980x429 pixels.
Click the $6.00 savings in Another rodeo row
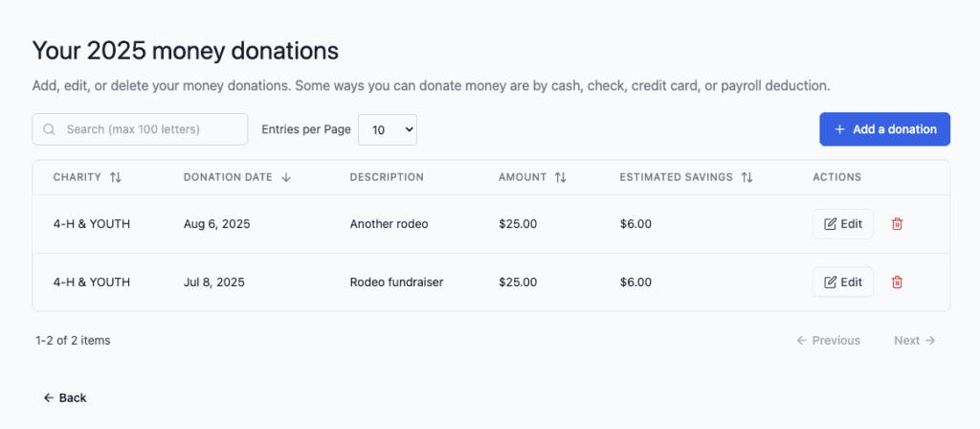[x=635, y=224]
